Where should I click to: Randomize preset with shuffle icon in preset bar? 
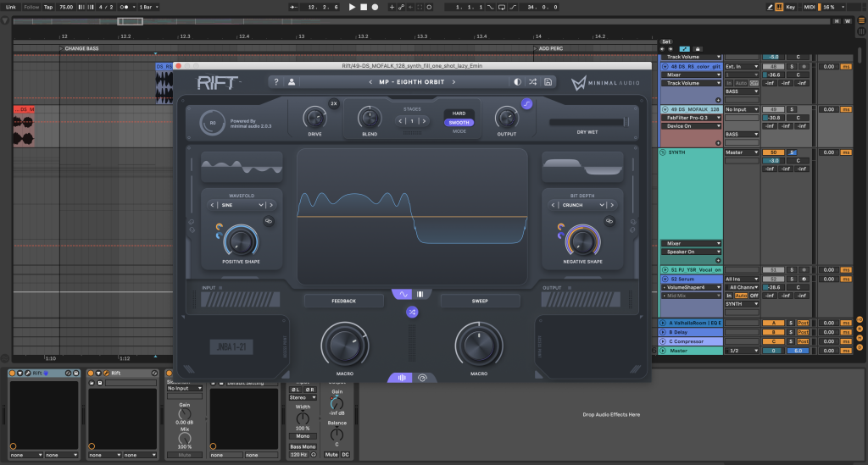[532, 82]
